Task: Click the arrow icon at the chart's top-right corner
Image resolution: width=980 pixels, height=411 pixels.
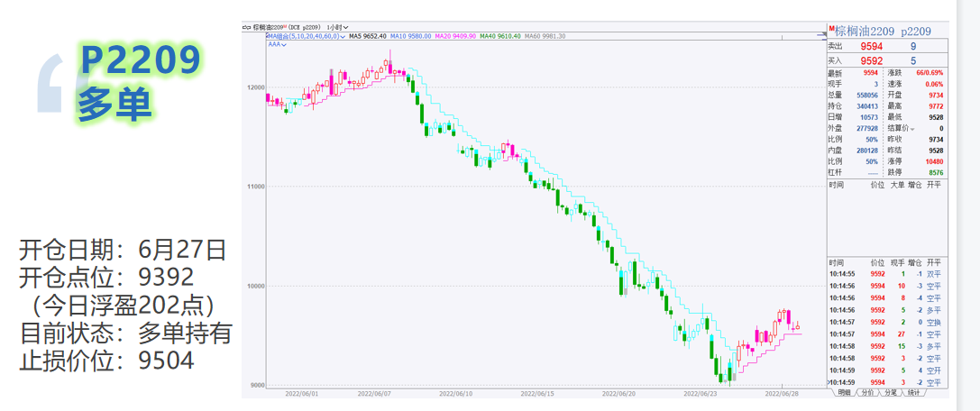Action: tap(821, 36)
